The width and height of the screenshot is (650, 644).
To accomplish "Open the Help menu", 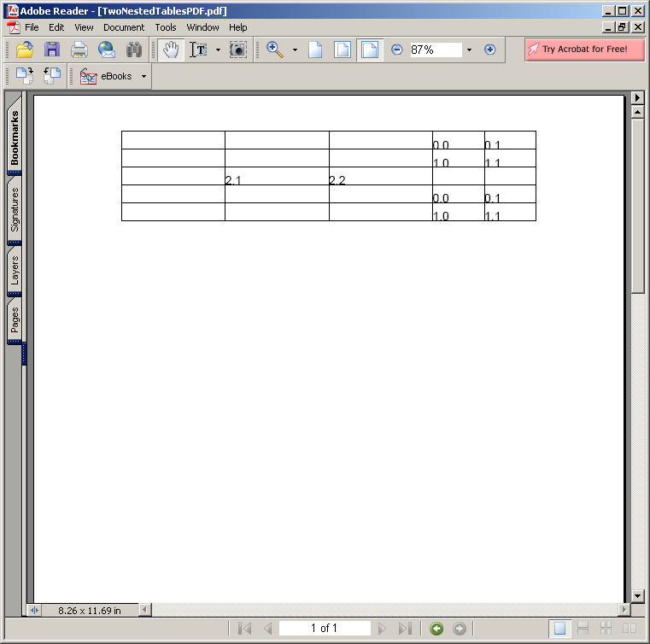I will click(x=238, y=27).
